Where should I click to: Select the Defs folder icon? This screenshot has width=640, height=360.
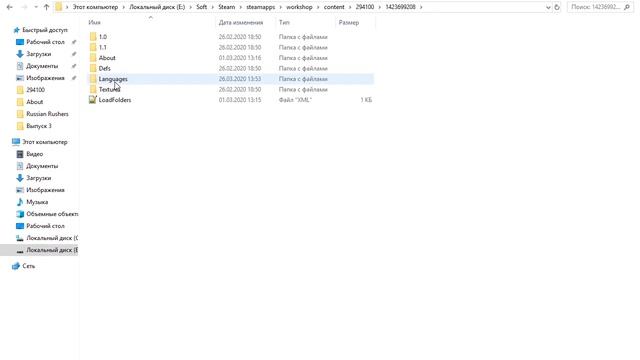point(93,69)
